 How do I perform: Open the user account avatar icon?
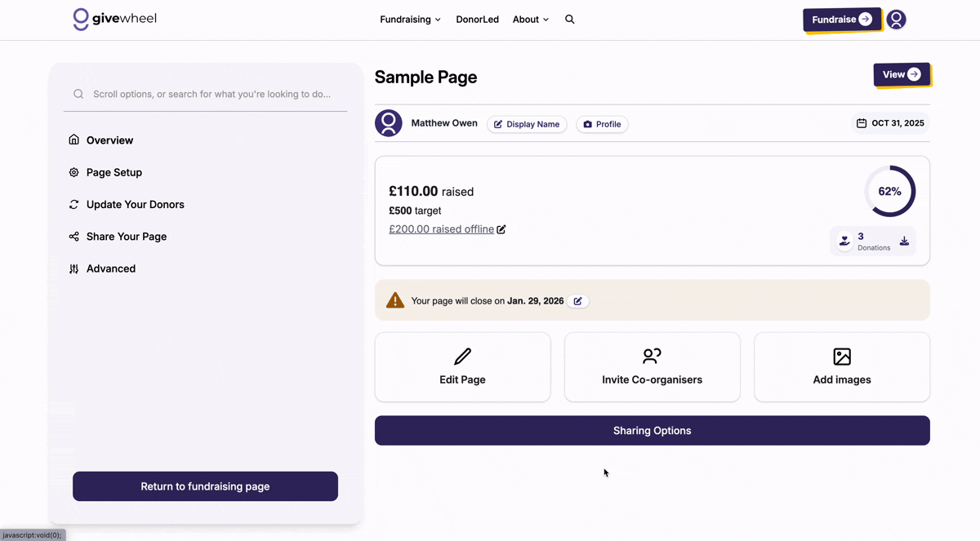pyautogui.click(x=897, y=20)
